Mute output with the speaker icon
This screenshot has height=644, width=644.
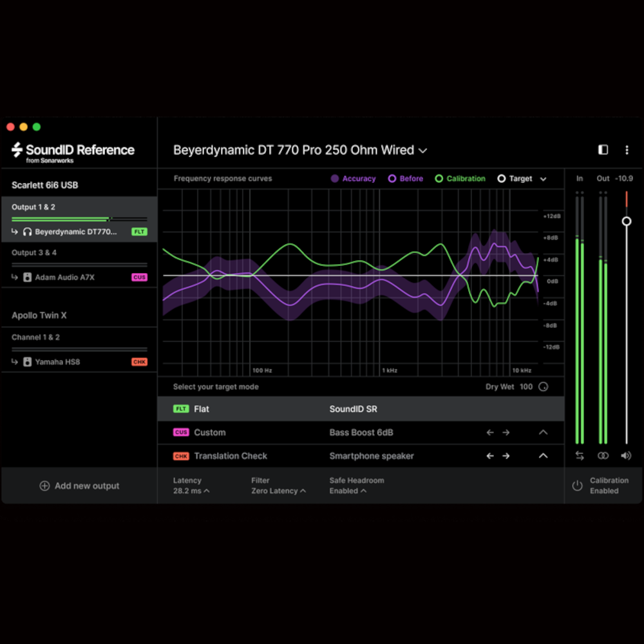pyautogui.click(x=626, y=455)
